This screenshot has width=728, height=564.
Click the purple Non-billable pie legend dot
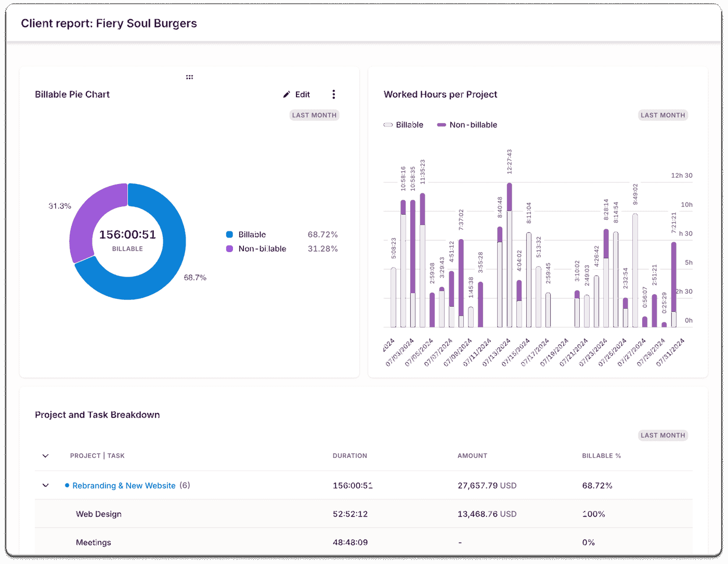tap(229, 249)
